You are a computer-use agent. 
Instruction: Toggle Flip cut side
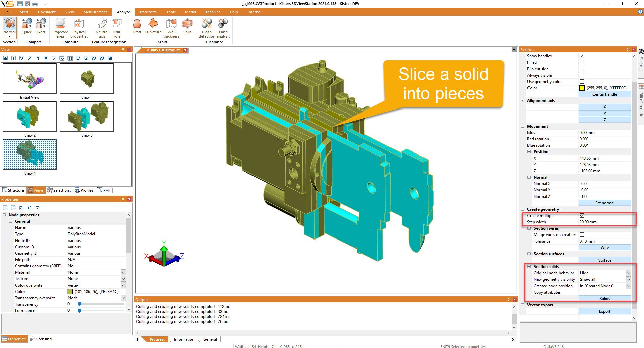(x=582, y=69)
